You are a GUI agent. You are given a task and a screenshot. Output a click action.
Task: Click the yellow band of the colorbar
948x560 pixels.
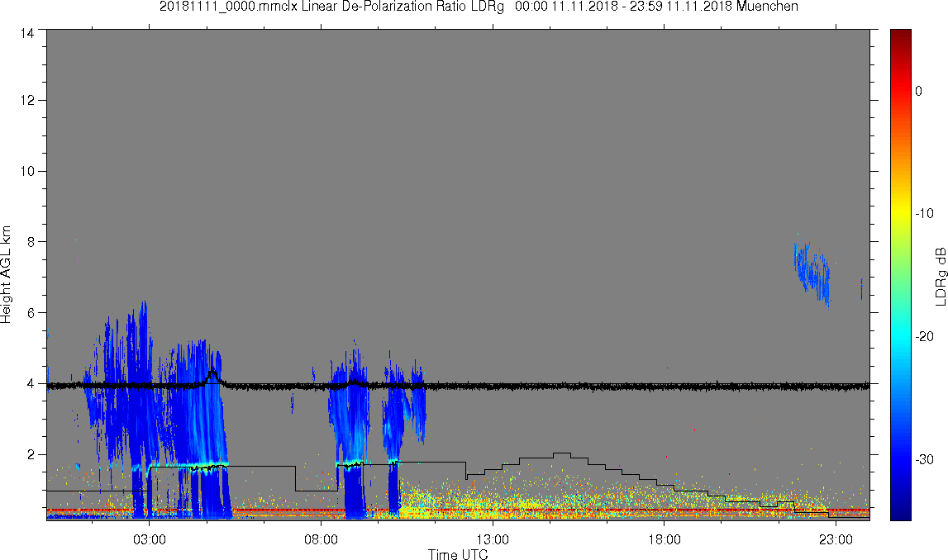coord(900,213)
